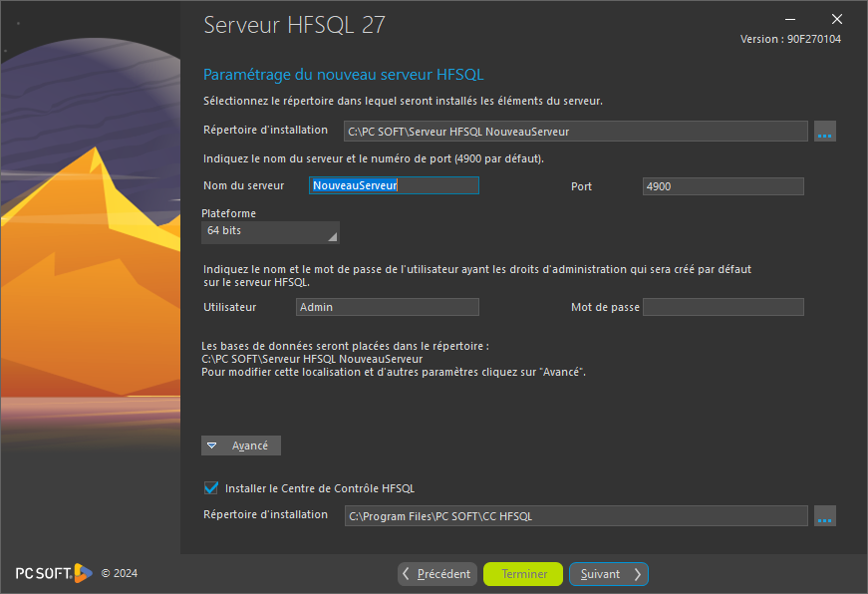868x594 pixels.
Task: Click the Serveur HFSQL 27 title
Action: (294, 25)
